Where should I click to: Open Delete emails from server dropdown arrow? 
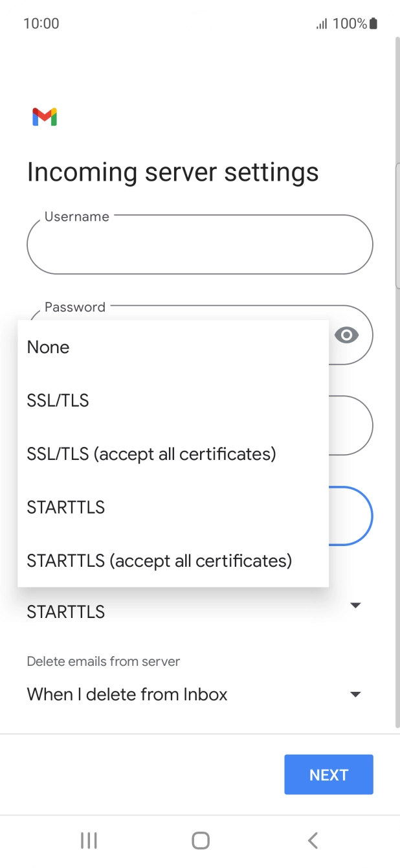[355, 694]
